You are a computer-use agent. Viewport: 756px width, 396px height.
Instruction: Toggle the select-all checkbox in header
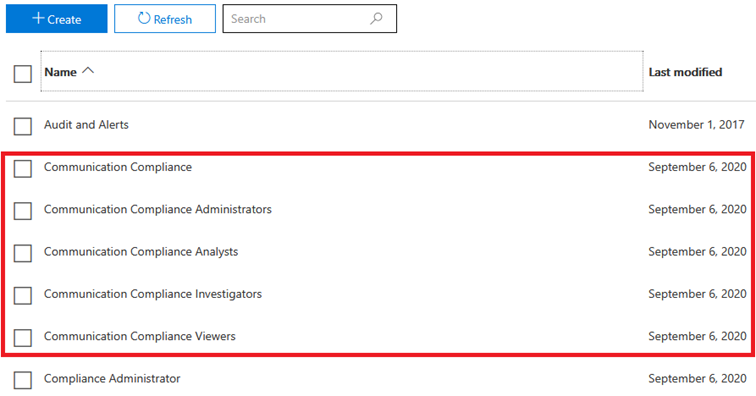tap(23, 74)
